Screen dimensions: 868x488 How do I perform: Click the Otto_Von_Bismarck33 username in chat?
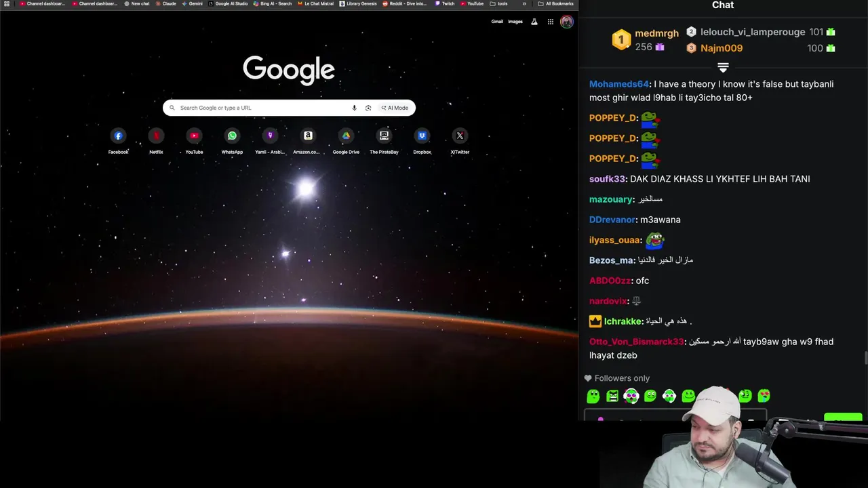coord(636,342)
